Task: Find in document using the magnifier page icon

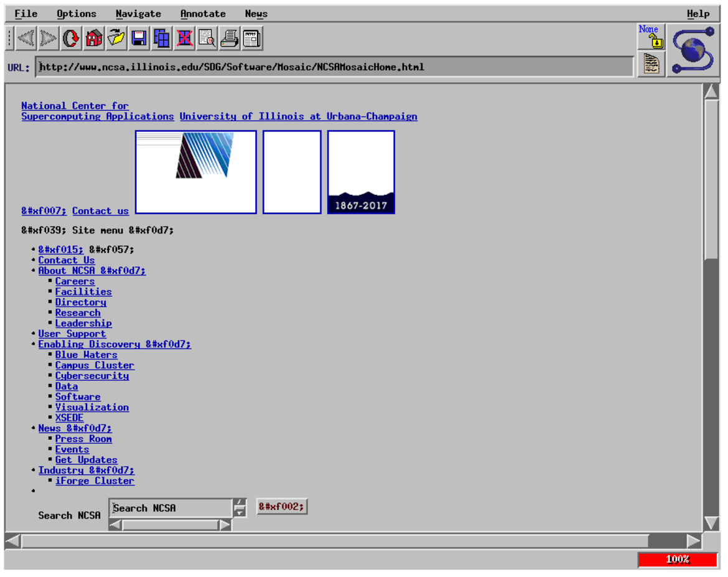Action: coord(207,38)
